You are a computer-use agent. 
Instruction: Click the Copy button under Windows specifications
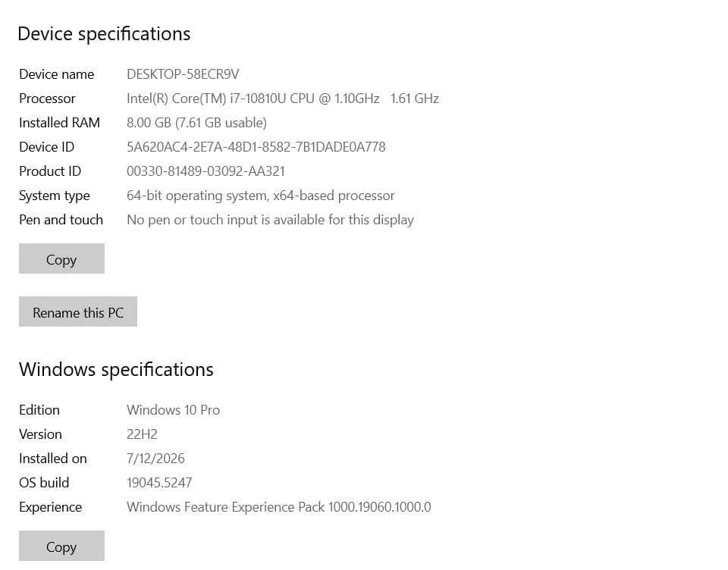pos(61,546)
